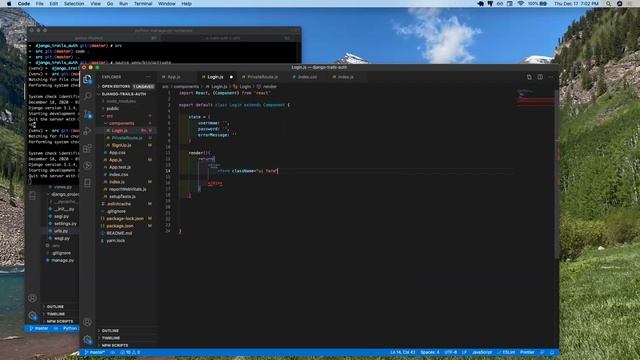Switch to the index.js editor tab
This screenshot has height=360, width=640.
[345, 77]
